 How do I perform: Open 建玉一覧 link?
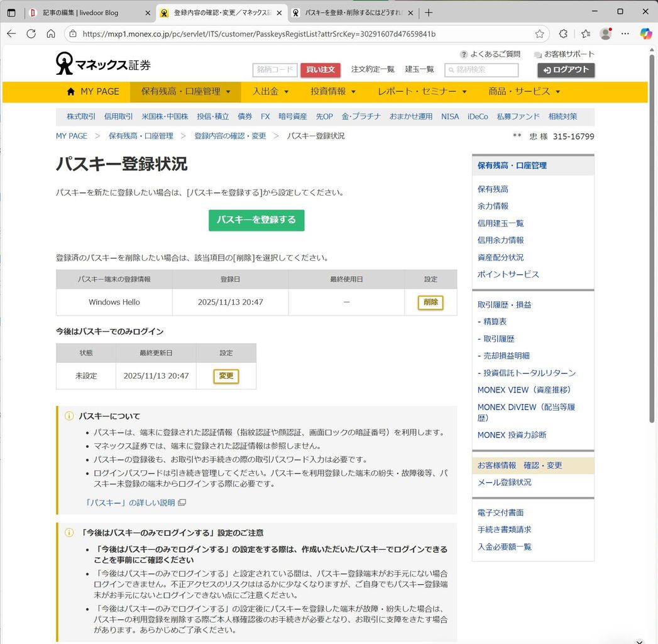419,69
